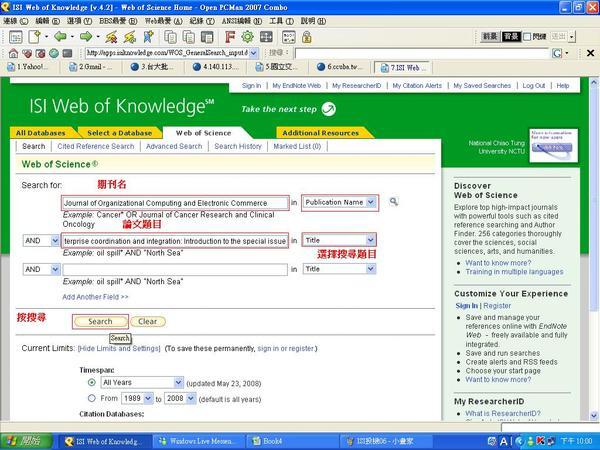Switch to the 2.Gmail tab
Screen dimensions: 600x450
(91, 67)
